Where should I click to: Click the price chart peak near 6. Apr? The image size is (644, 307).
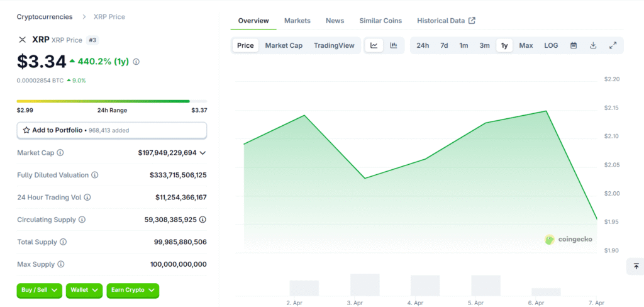[546, 111]
